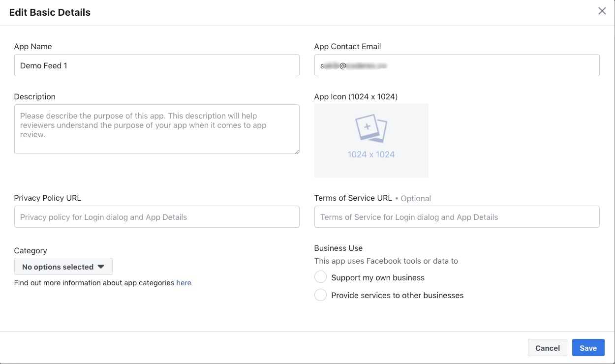Click inside the Description text area
The image size is (615, 364).
coord(157,129)
